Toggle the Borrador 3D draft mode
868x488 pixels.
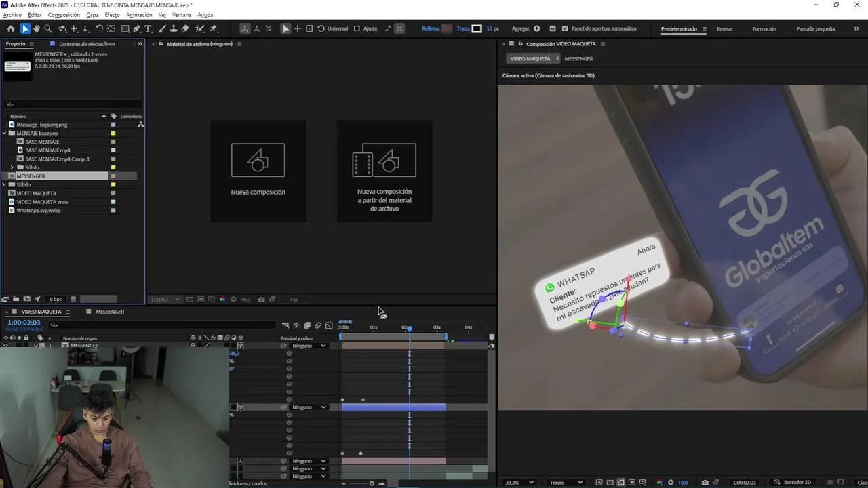pos(793,483)
